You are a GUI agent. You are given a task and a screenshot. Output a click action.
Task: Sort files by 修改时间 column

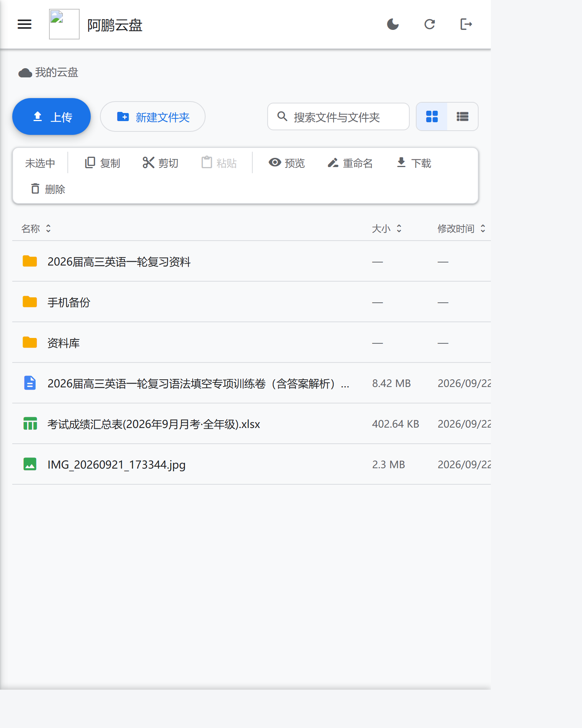461,229
